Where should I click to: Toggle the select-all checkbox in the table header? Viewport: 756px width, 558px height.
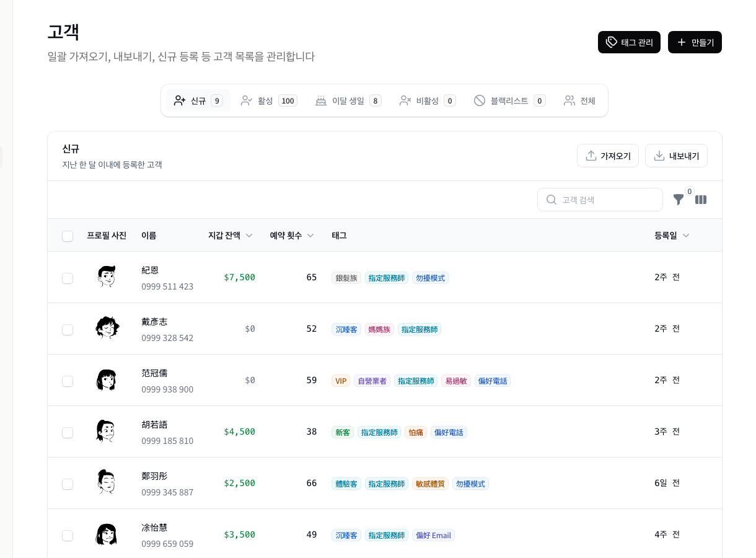click(68, 236)
